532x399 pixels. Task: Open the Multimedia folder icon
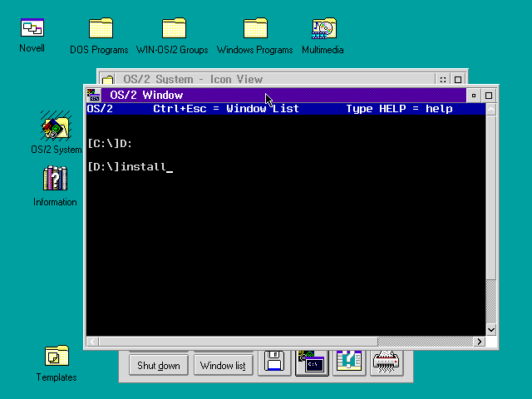(x=324, y=27)
